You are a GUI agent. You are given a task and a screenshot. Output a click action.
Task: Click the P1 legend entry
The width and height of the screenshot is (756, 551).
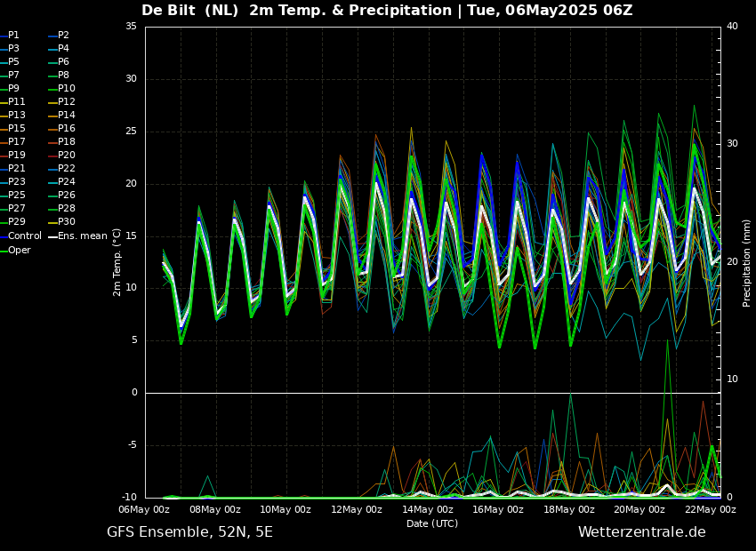click(13, 36)
